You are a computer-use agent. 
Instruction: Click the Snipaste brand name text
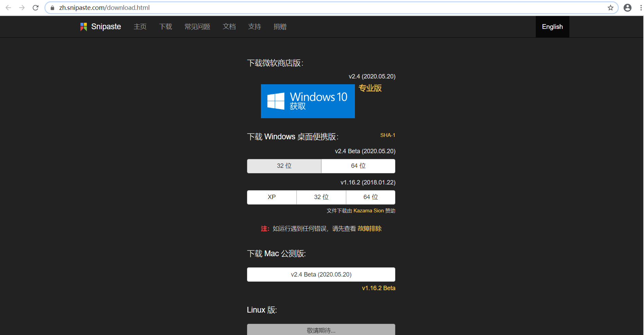[x=106, y=27]
